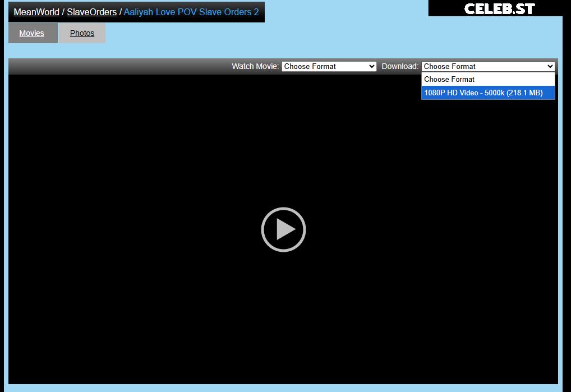Viewport: 571px width, 392px height.
Task: Switch to the Photos tab
Action: pyautogui.click(x=82, y=33)
